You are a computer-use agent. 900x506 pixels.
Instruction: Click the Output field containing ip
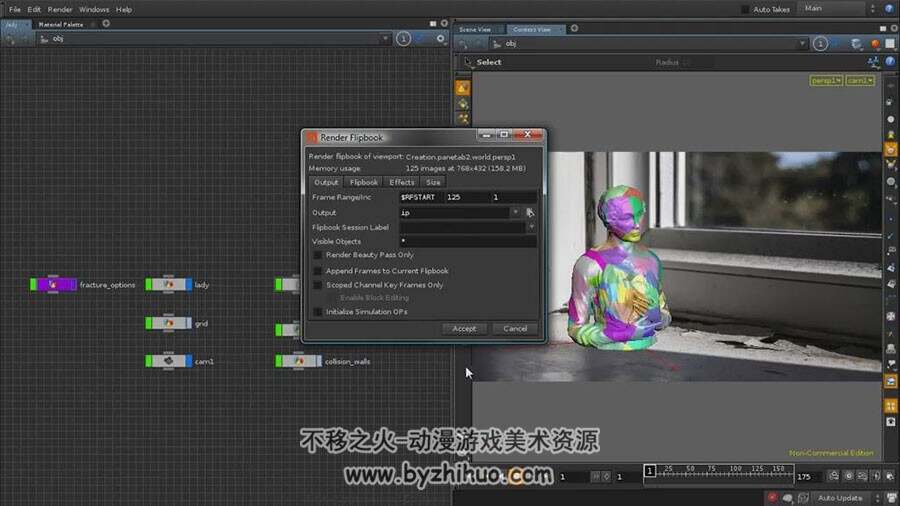point(453,213)
